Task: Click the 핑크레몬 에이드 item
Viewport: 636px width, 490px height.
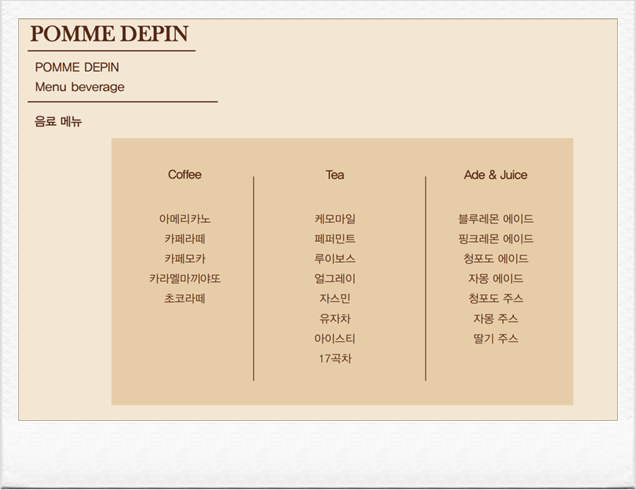Action: [496, 239]
